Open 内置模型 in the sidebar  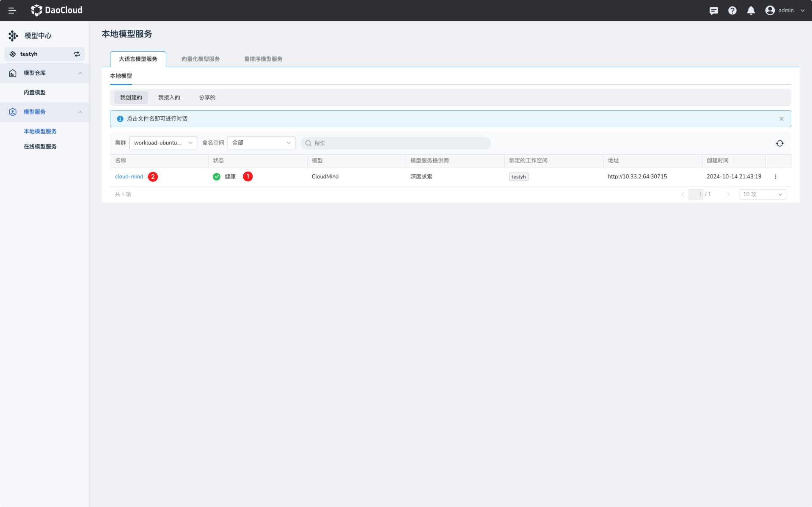[35, 93]
